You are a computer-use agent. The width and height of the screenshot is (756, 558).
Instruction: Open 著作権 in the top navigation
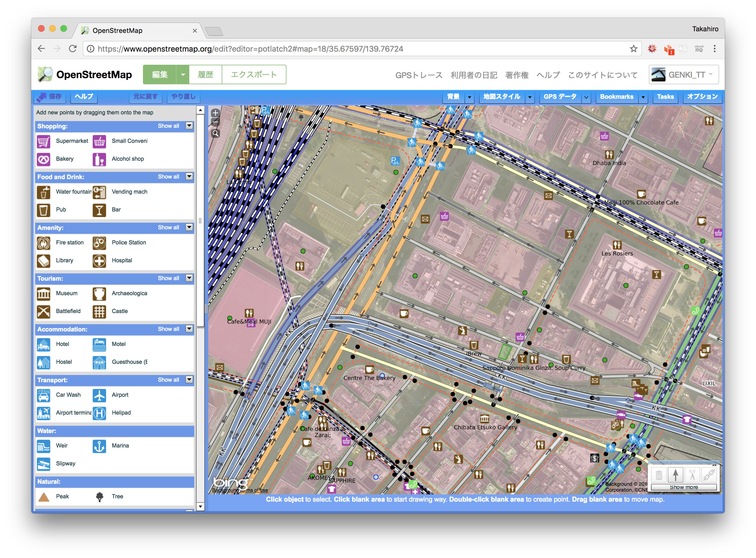[516, 75]
